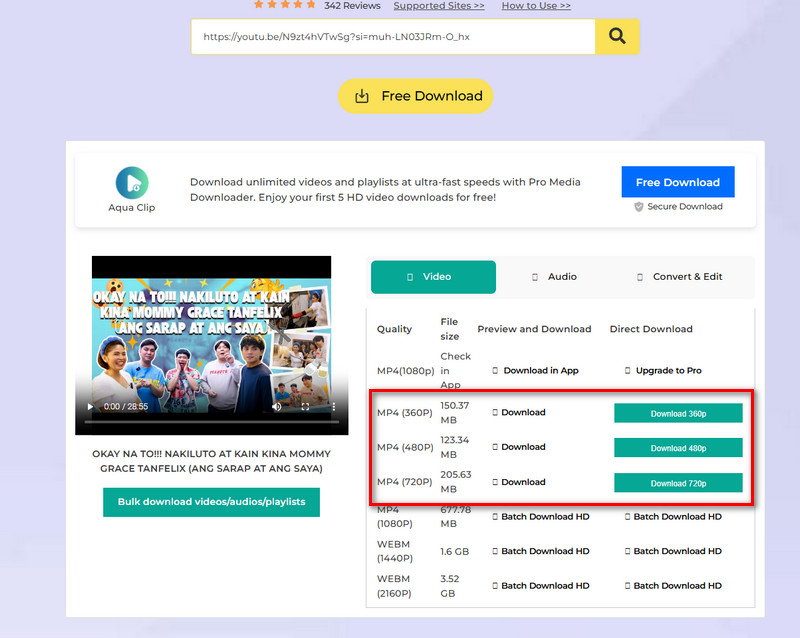
Task: Open the Convert & Edit tab
Action: pyautogui.click(x=679, y=277)
